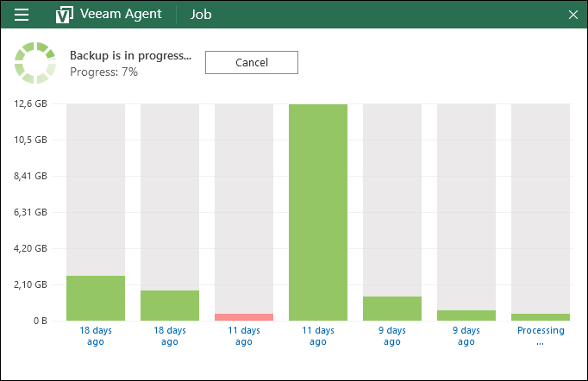Click the 'Progress: 7%' status text
This screenshot has width=588, height=381.
click(x=103, y=72)
